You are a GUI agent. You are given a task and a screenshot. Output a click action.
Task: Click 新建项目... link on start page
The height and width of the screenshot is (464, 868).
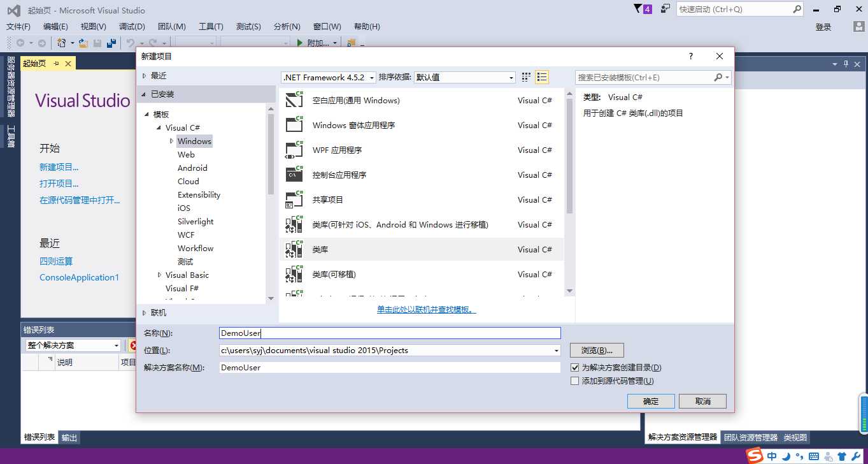click(x=59, y=167)
